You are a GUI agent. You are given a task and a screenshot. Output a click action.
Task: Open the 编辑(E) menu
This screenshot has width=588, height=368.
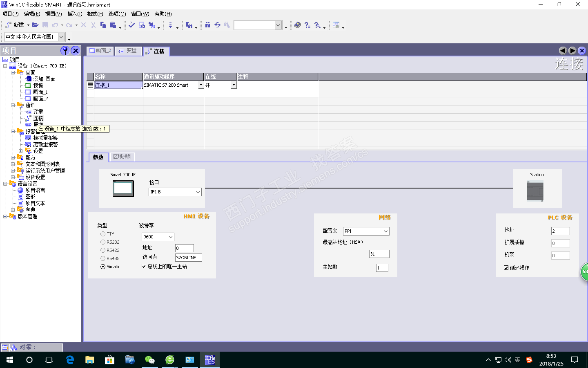[x=32, y=14]
